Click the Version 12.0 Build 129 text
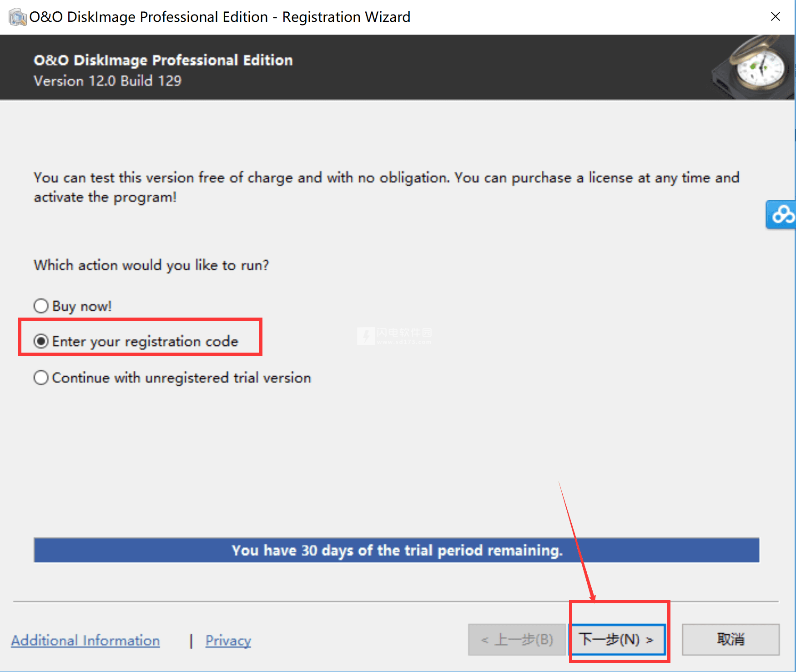The height and width of the screenshot is (672, 796). pos(108,81)
